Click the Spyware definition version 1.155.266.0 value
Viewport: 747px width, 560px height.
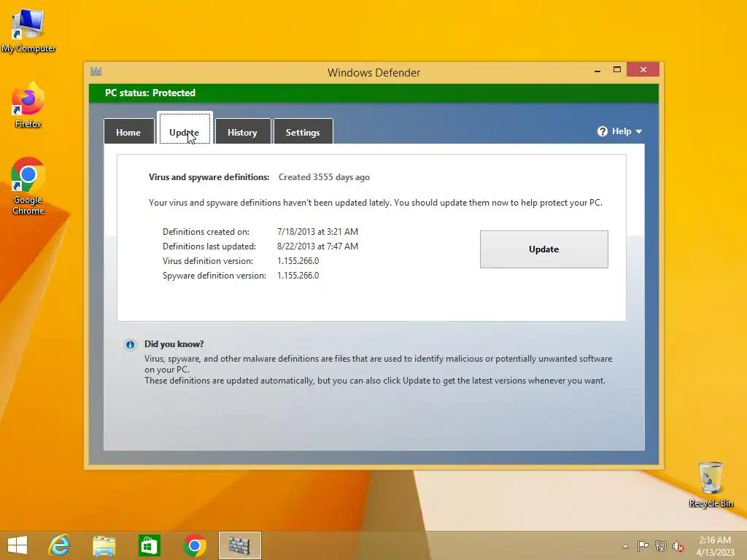click(x=298, y=275)
